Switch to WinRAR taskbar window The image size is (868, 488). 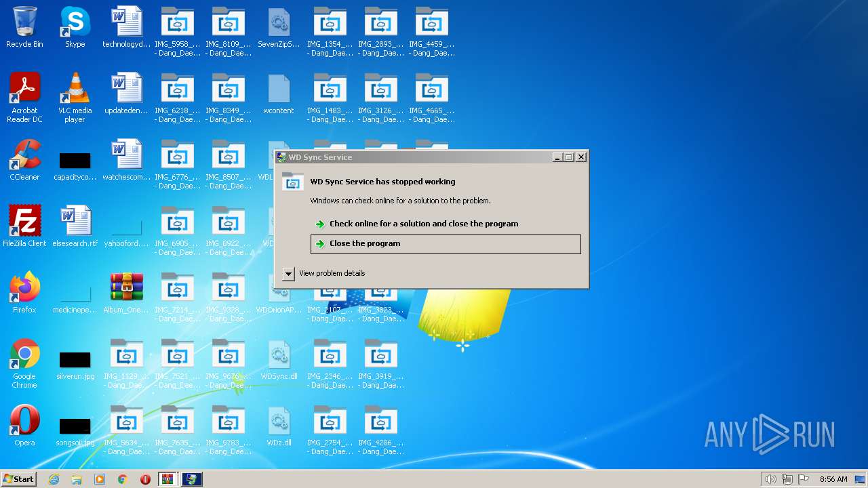point(167,479)
